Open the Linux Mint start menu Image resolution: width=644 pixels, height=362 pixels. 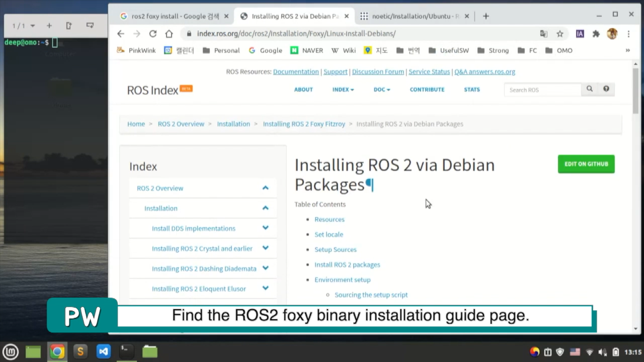pyautogui.click(x=11, y=351)
